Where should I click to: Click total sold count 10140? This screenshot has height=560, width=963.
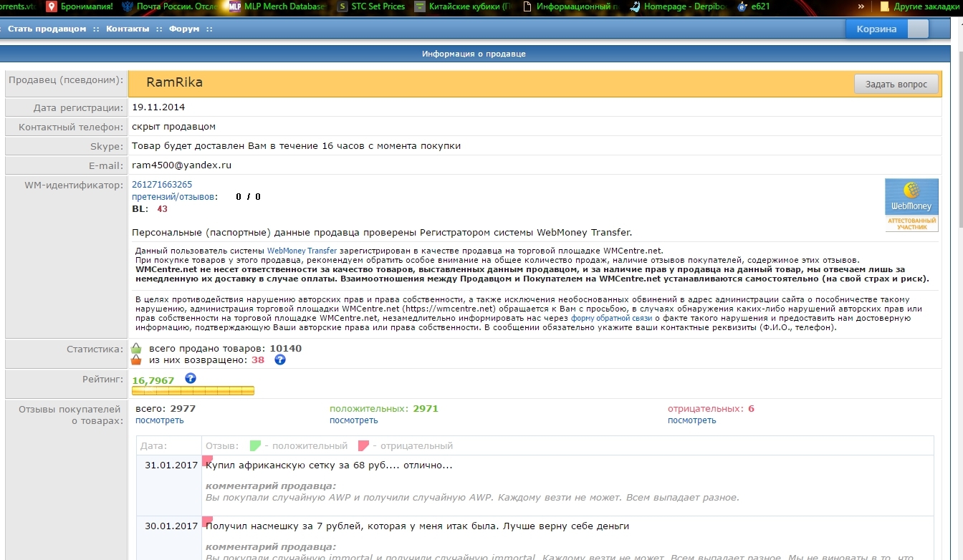coord(285,349)
